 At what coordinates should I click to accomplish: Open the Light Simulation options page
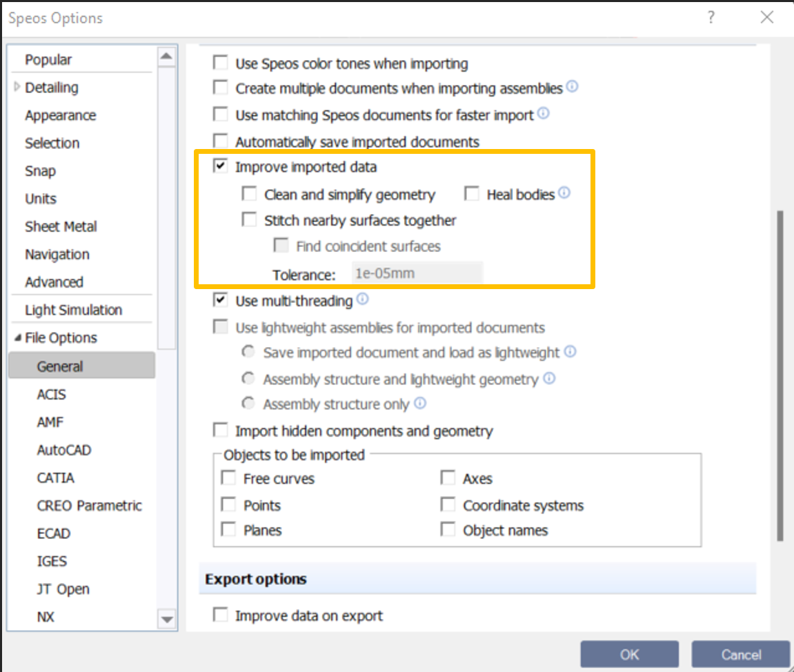pos(73,310)
